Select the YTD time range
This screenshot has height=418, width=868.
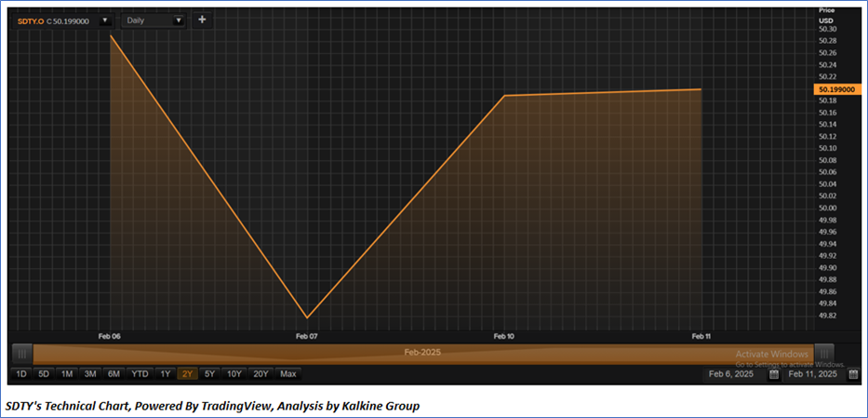(140, 374)
